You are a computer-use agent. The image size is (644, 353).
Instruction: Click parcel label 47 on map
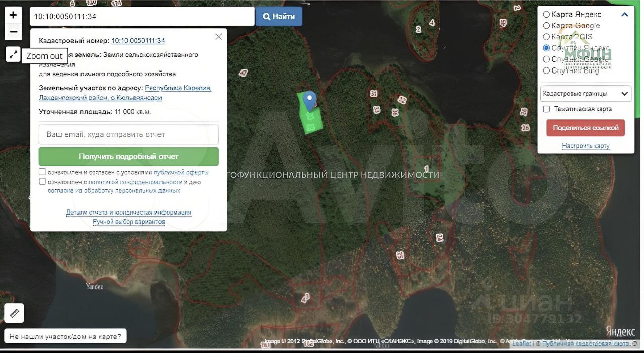[244, 73]
